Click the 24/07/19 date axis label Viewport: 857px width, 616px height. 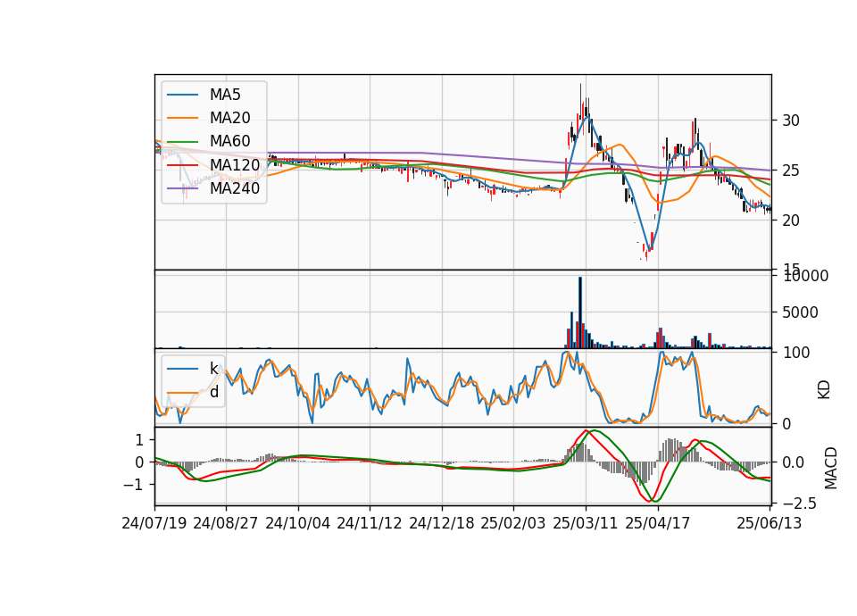[x=154, y=523]
